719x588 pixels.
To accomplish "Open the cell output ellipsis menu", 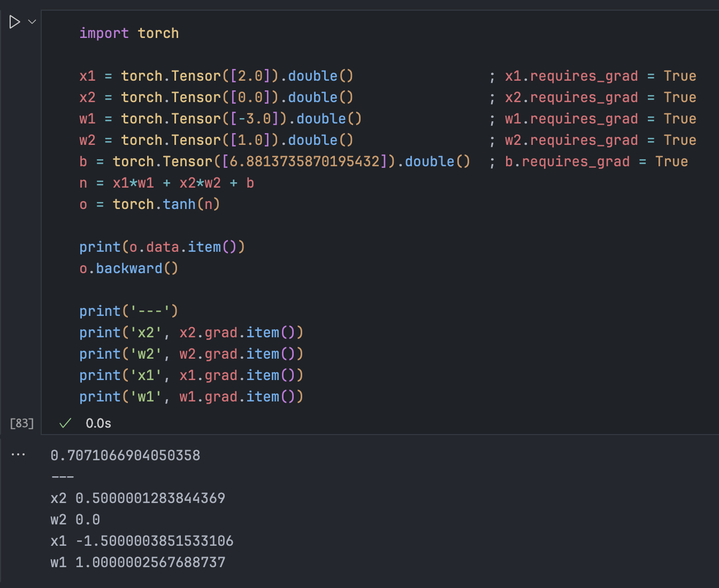I will click(18, 455).
